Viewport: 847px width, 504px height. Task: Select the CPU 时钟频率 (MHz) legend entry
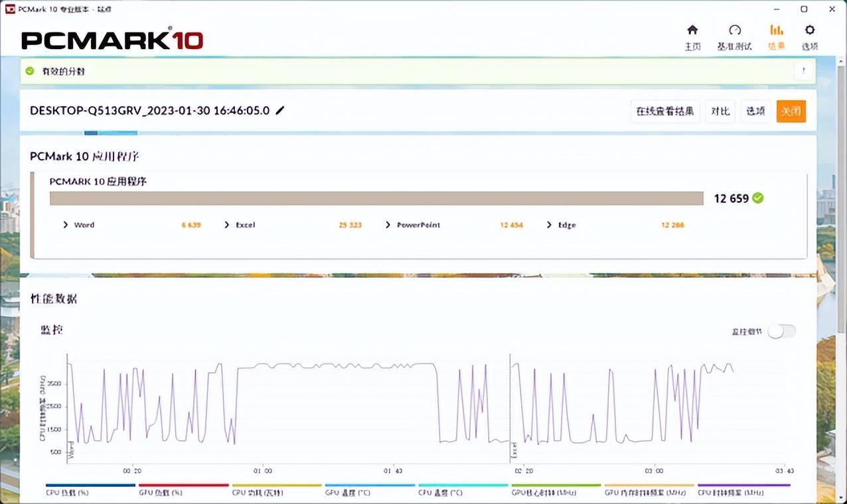click(743, 489)
